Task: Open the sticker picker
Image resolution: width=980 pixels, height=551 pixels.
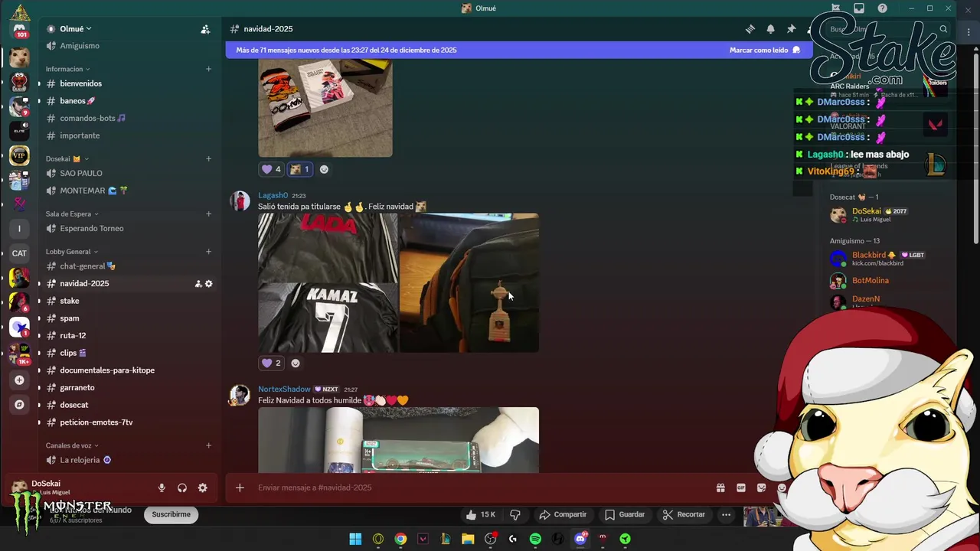Action: click(x=762, y=487)
